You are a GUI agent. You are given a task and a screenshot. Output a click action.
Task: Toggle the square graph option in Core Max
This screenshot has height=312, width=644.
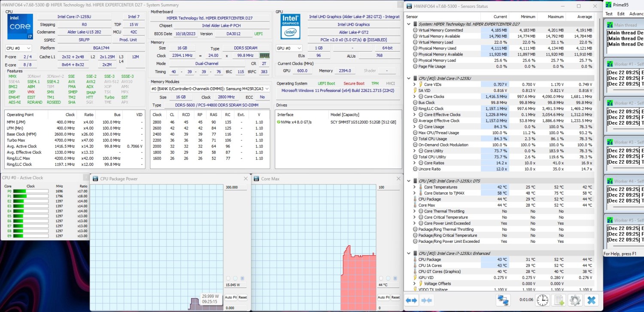pos(395,278)
